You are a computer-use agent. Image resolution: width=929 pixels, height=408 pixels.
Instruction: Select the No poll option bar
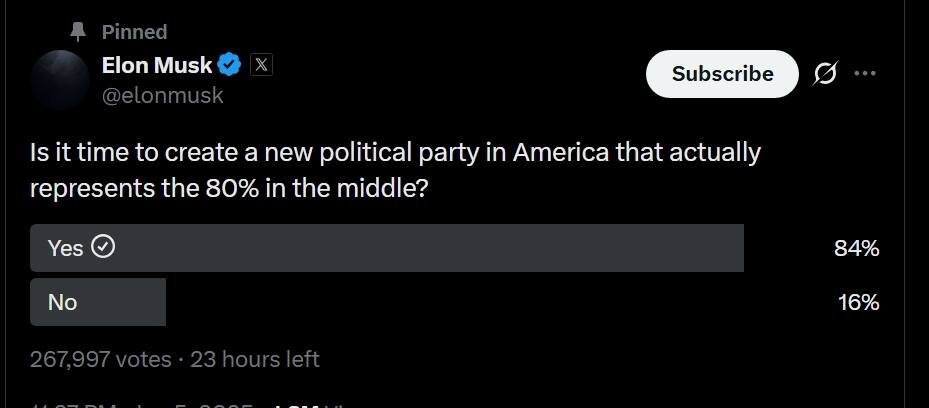[97, 302]
